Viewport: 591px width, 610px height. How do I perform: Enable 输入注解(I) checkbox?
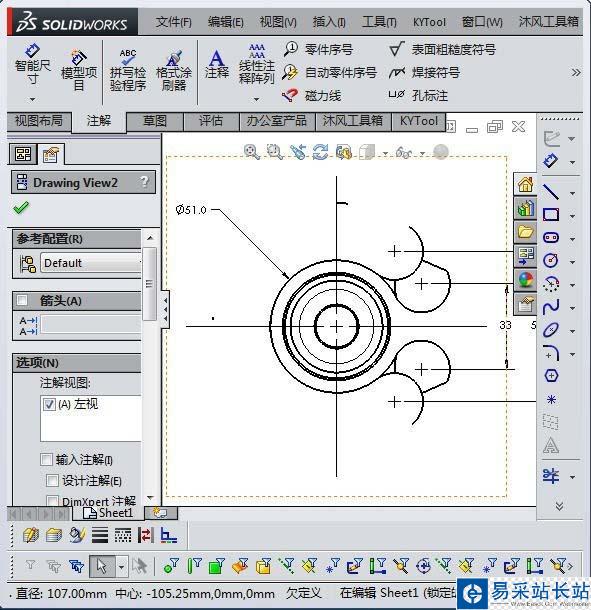coord(46,460)
